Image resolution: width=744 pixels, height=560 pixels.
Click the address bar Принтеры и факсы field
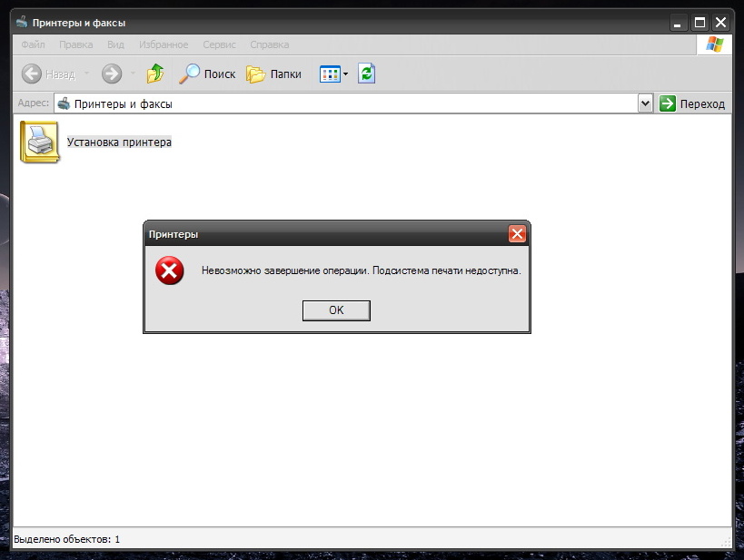pos(346,103)
